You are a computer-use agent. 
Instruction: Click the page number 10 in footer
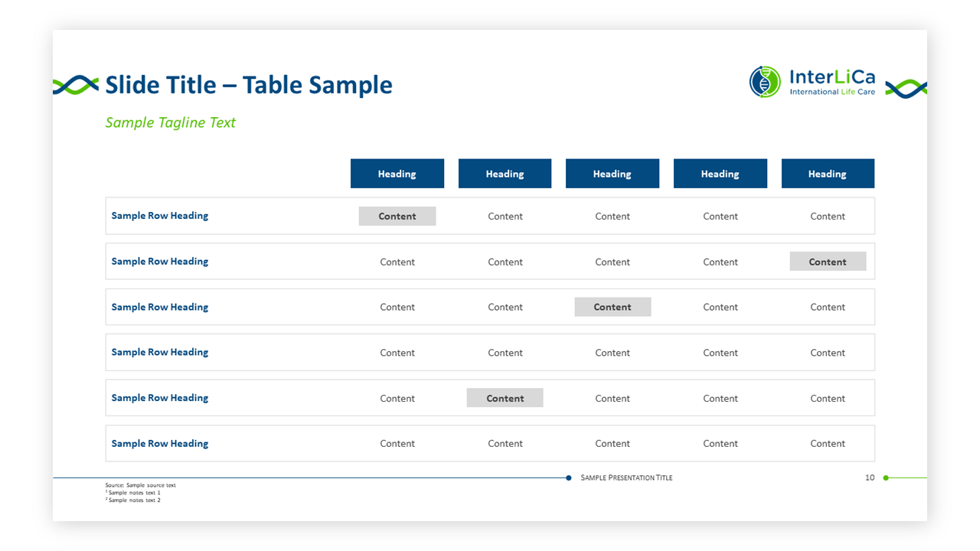870,478
